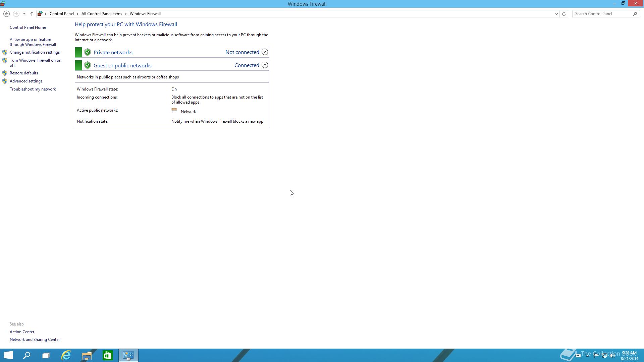Viewport: 644px width, 362px height.
Task: Click the Not connected status text
Action: point(242,52)
